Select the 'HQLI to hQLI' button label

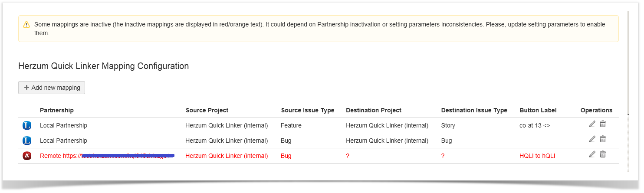(537, 156)
